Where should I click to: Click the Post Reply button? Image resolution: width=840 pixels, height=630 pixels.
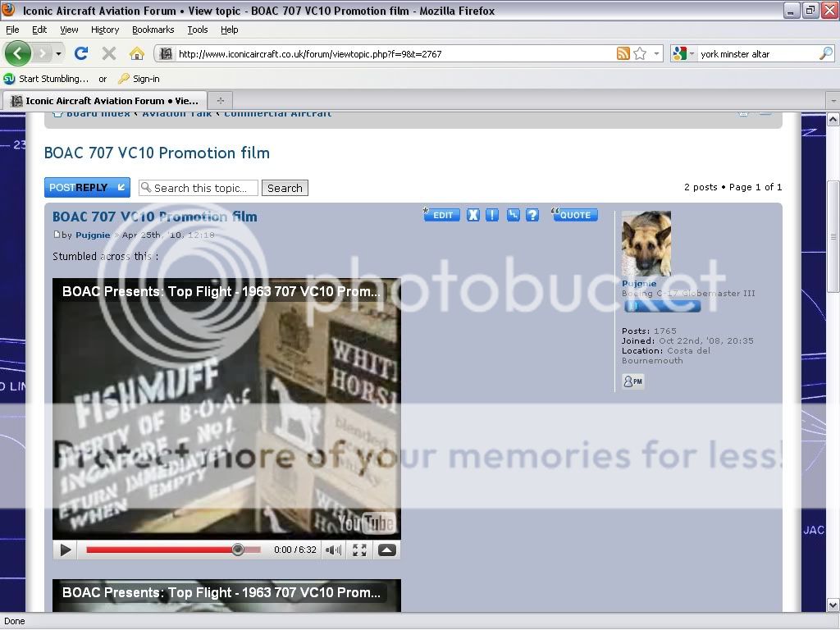coord(87,188)
